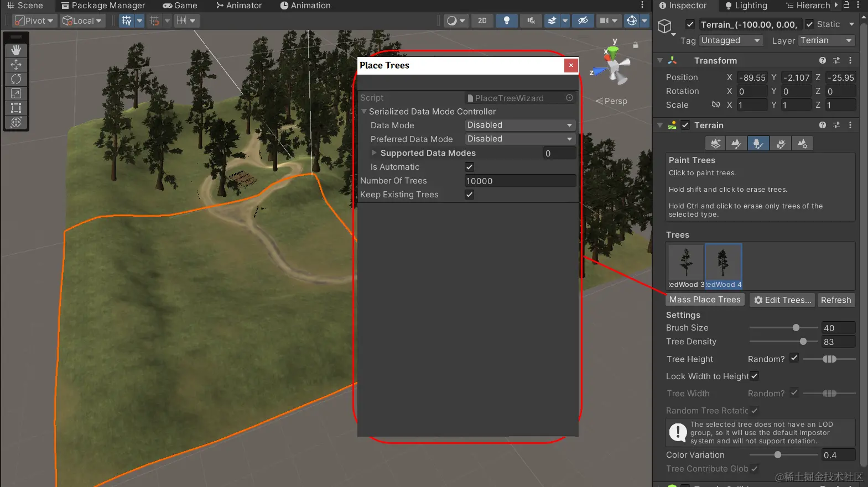Viewport: 868px width, 487px height.
Task: Open Transform component help reference
Action: 823,60
